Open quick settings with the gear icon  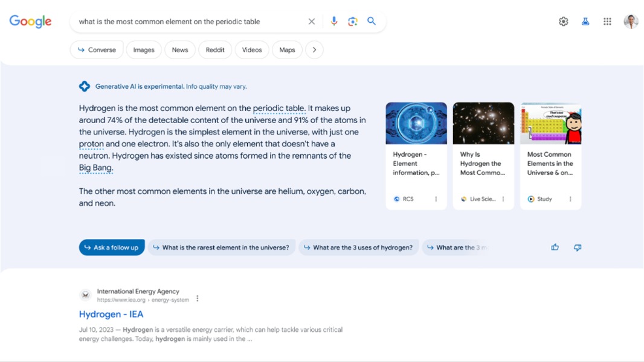(563, 21)
